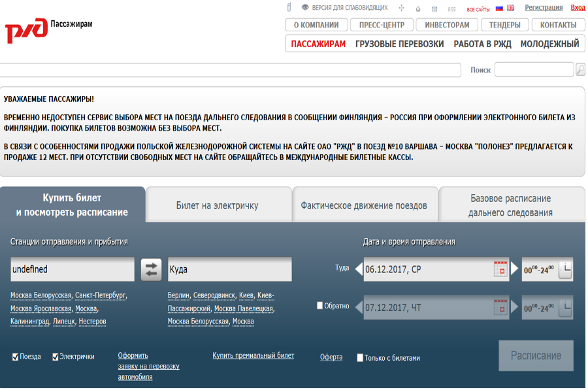
Task: Go to previous day for Туда date
Action: pos(359,269)
